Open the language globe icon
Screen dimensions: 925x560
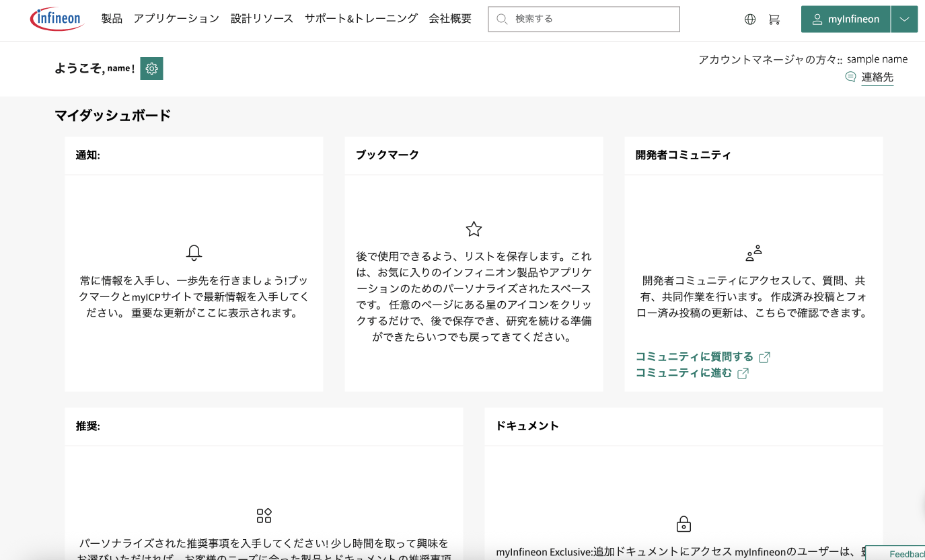point(750,19)
